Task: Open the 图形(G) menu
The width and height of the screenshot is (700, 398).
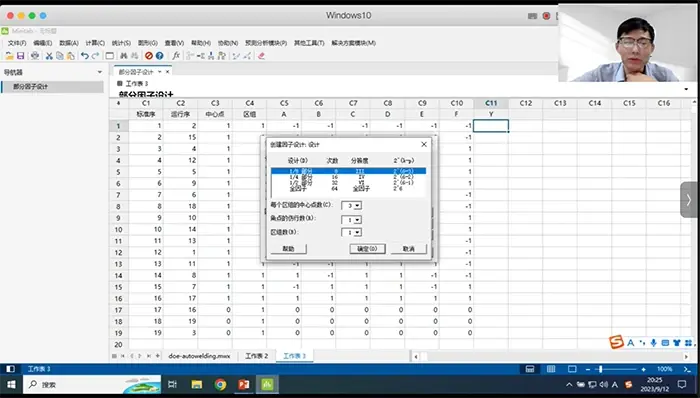Action: coord(148,43)
